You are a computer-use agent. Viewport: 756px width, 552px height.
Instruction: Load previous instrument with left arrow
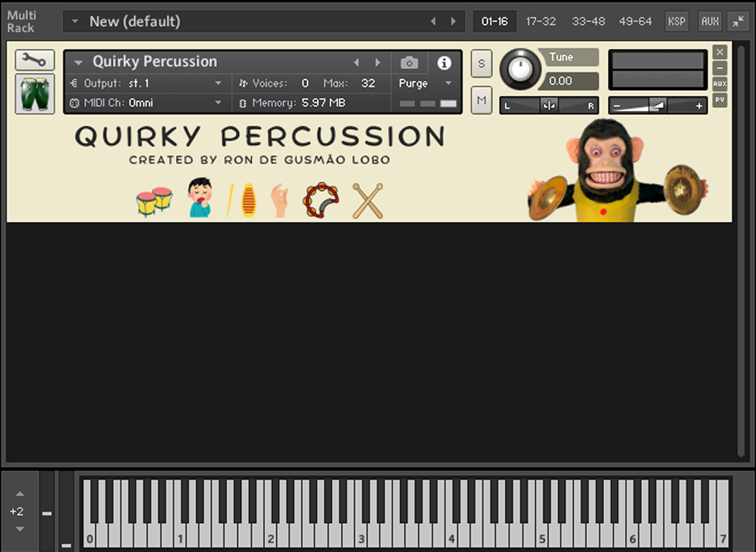coord(357,62)
